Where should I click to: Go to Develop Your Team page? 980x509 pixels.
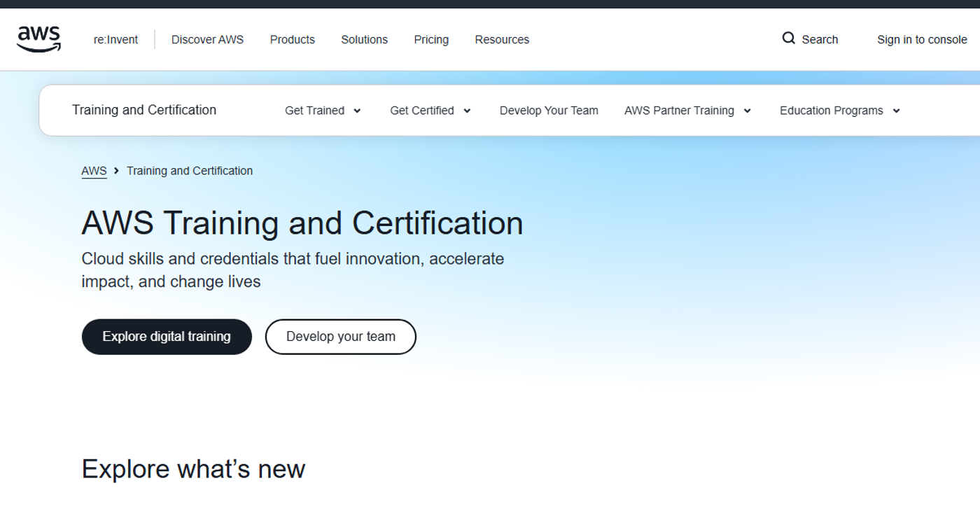[549, 111]
